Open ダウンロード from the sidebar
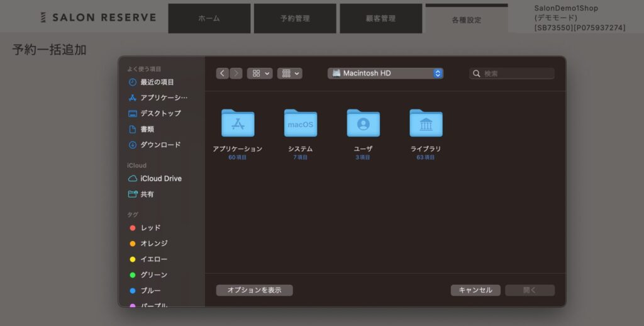This screenshot has width=644, height=326. coord(160,145)
